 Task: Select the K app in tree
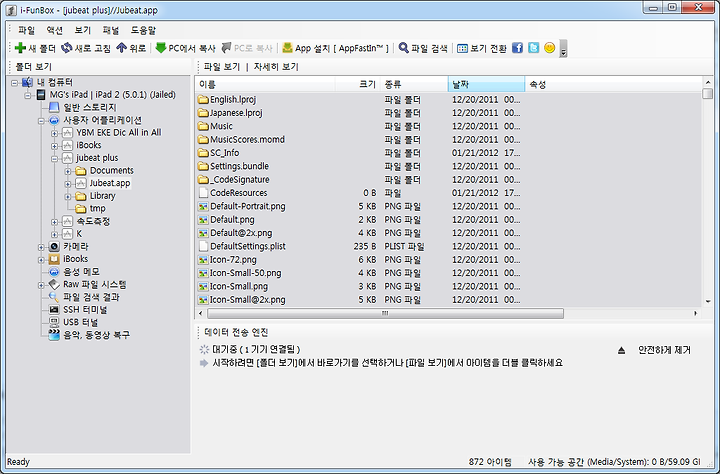point(79,234)
